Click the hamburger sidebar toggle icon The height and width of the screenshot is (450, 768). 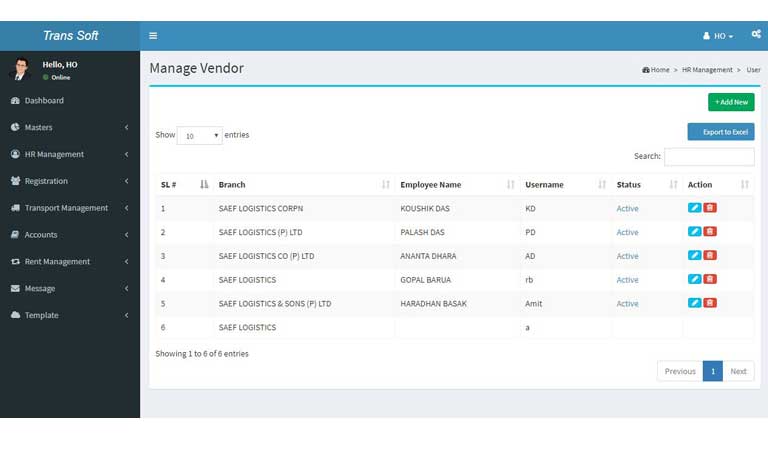point(153,36)
